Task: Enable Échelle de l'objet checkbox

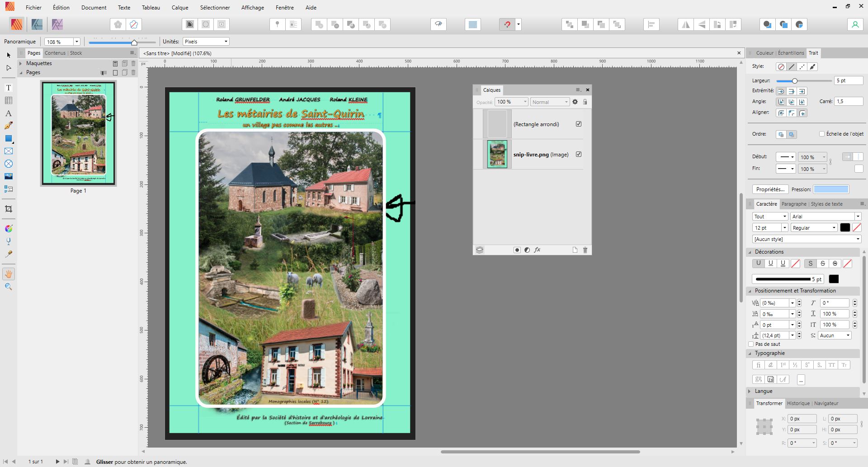Action: (822, 134)
